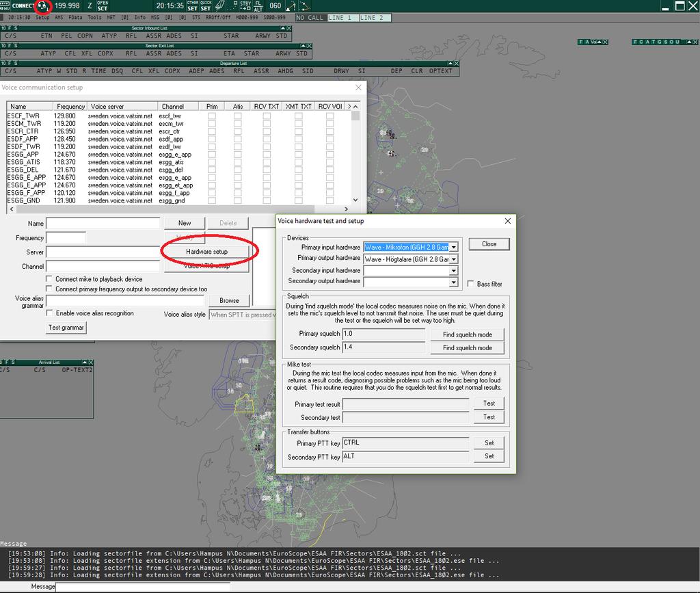This screenshot has height=593, width=700.
Task: Open the main MENU keyboard icon
Action: point(5,5)
